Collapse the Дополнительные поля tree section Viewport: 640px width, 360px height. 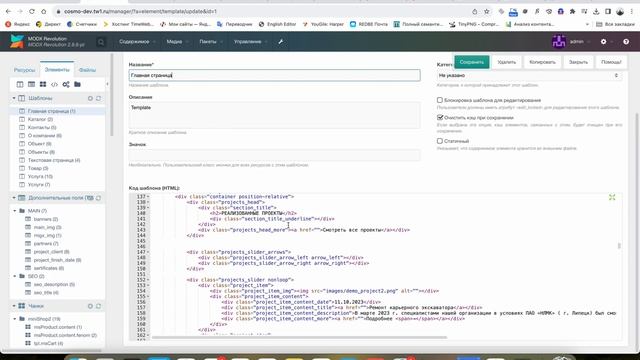coord(14,198)
